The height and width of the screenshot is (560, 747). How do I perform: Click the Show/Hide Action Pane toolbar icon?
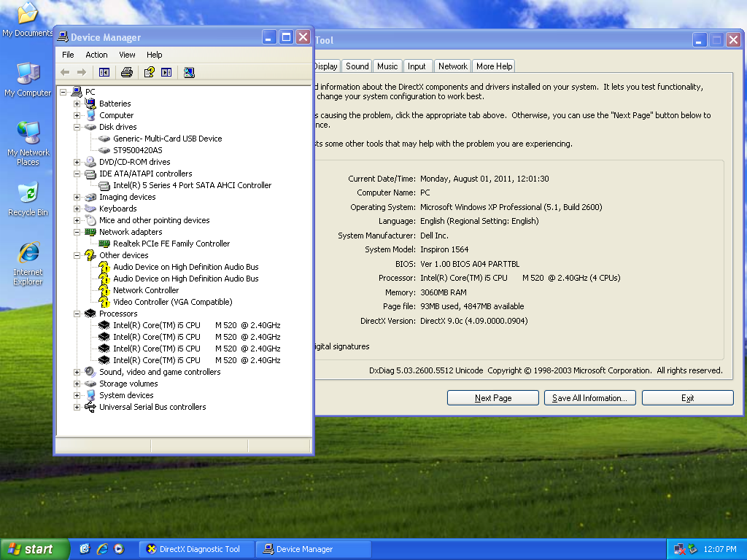[166, 72]
